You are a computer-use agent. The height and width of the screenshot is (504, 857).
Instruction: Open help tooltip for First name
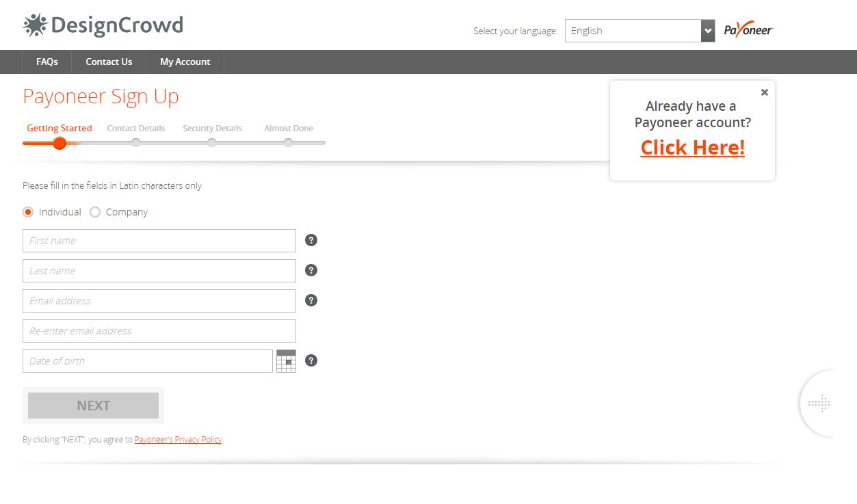(311, 240)
